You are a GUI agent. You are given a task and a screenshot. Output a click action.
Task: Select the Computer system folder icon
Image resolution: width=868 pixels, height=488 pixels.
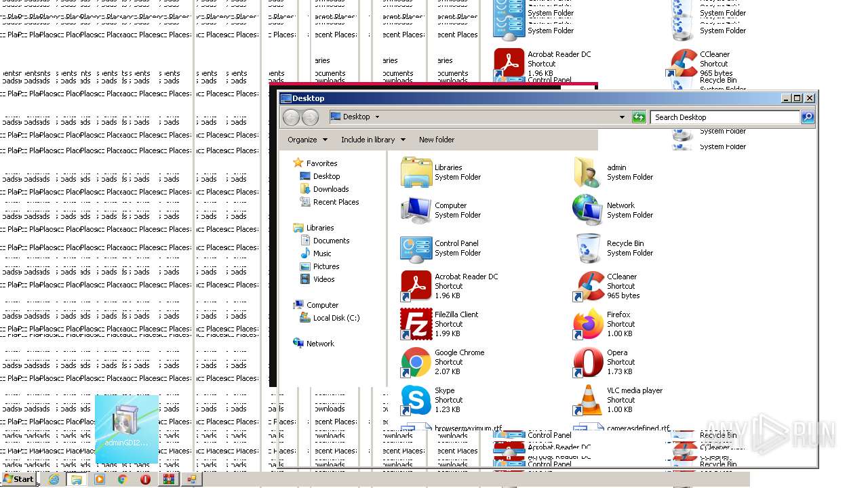(x=416, y=210)
